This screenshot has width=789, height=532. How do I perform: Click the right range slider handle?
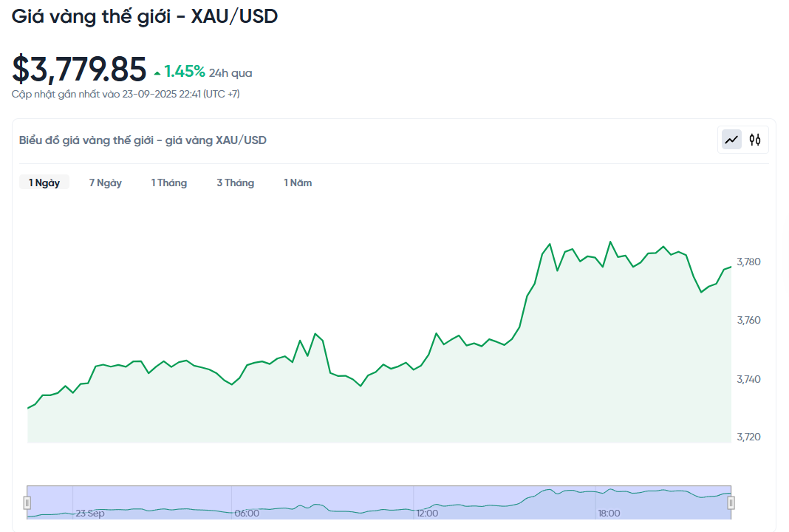tap(731, 502)
